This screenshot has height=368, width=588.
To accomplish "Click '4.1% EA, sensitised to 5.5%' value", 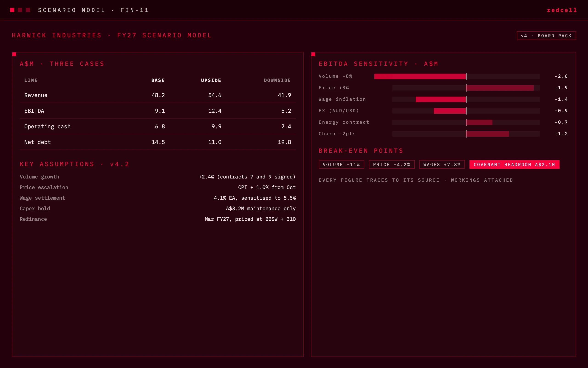I will [255, 198].
